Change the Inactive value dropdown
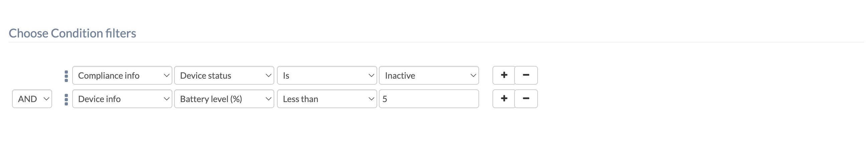Screen dimensions: 868x164 pyautogui.click(x=429, y=76)
